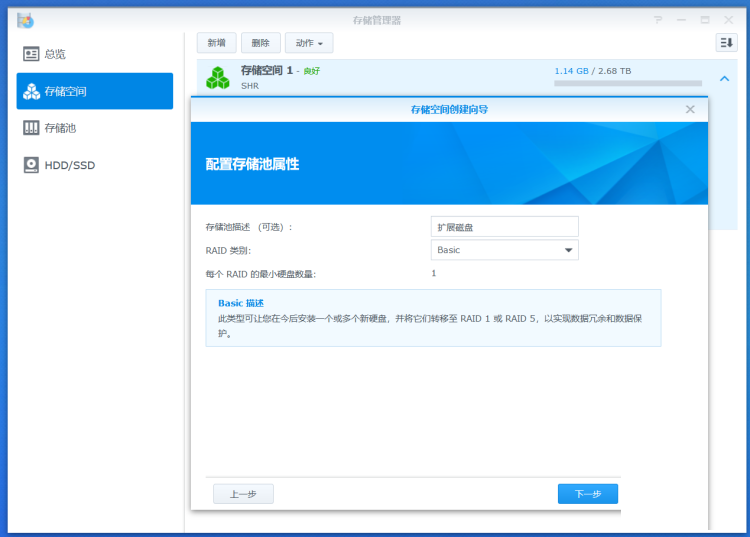This screenshot has width=750, height=537.
Task: Collapse the 存储空间 1 details chevron
Action: click(x=725, y=78)
